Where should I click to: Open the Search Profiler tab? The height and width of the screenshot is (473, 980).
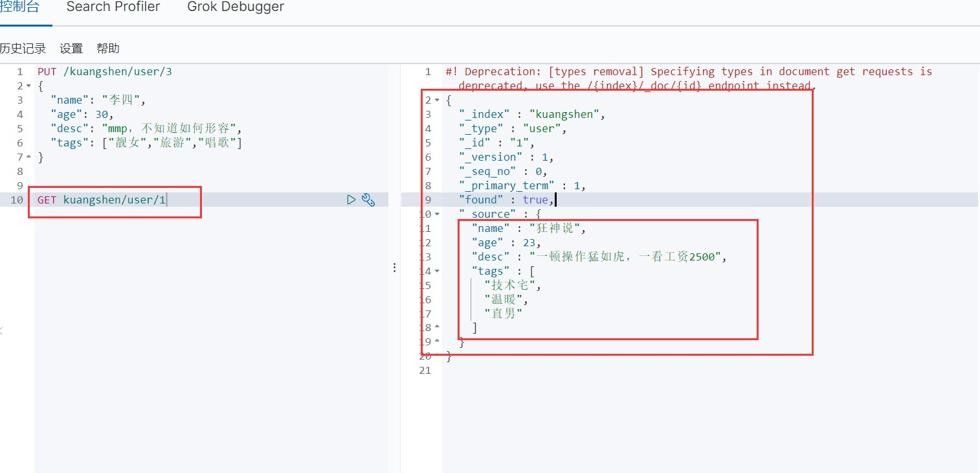[x=113, y=7]
